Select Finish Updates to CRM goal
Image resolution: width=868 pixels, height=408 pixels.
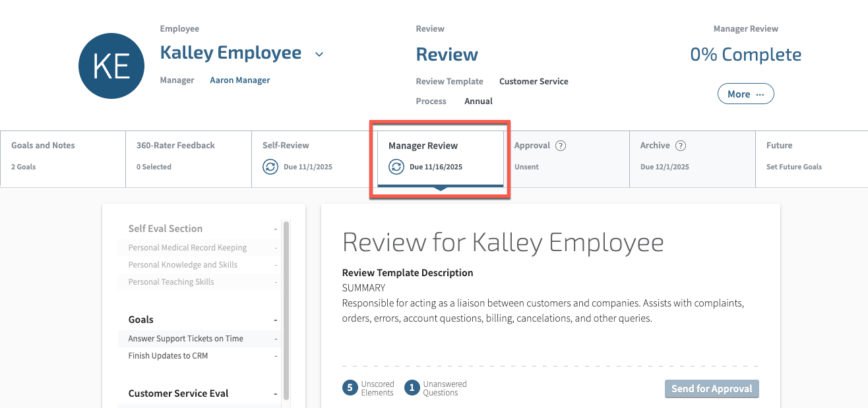click(x=199, y=356)
